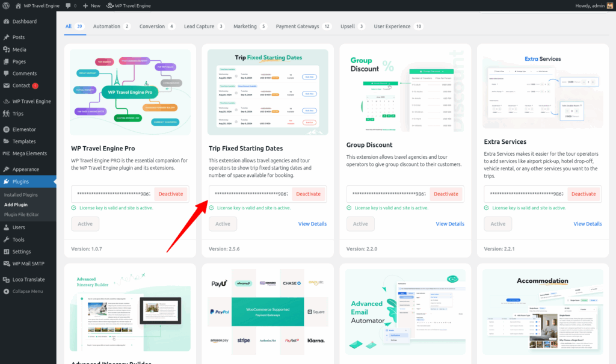Open the Add Plugin submenu item
The height and width of the screenshot is (364, 616).
click(x=16, y=205)
